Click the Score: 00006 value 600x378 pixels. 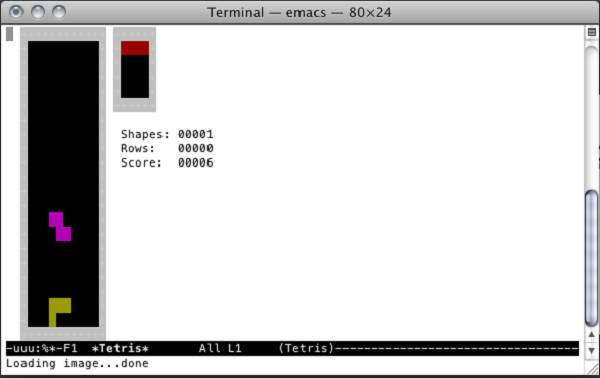pos(196,163)
